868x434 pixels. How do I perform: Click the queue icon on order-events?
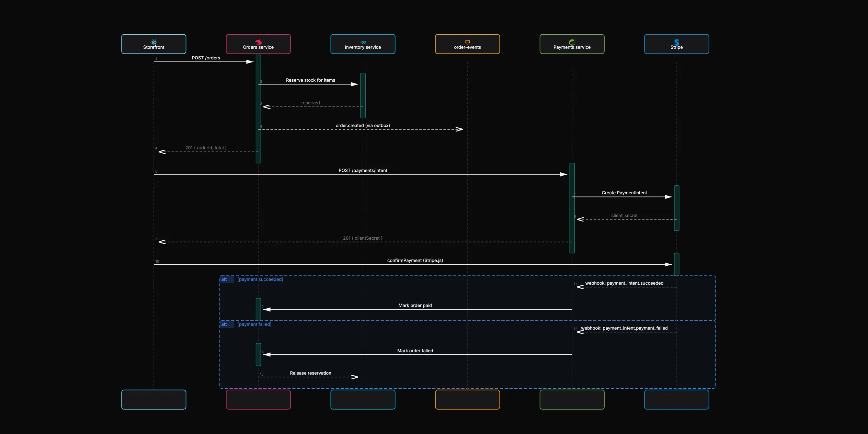pyautogui.click(x=467, y=42)
